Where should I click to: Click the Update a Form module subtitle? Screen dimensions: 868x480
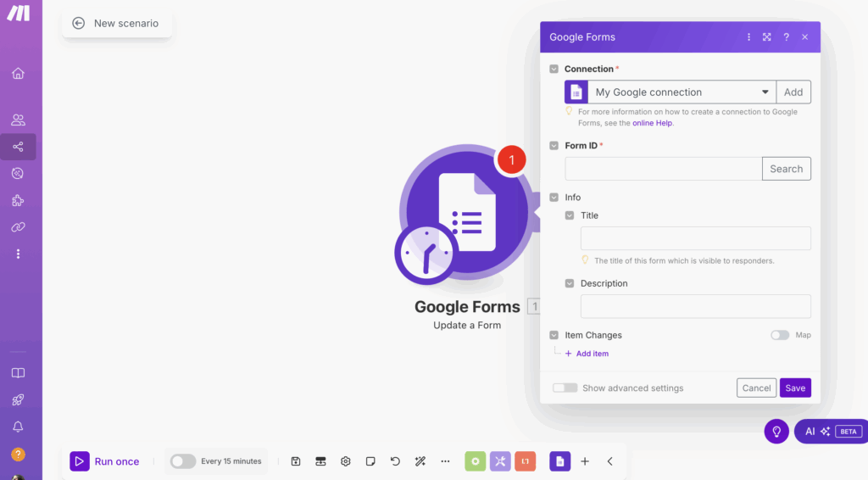click(467, 325)
